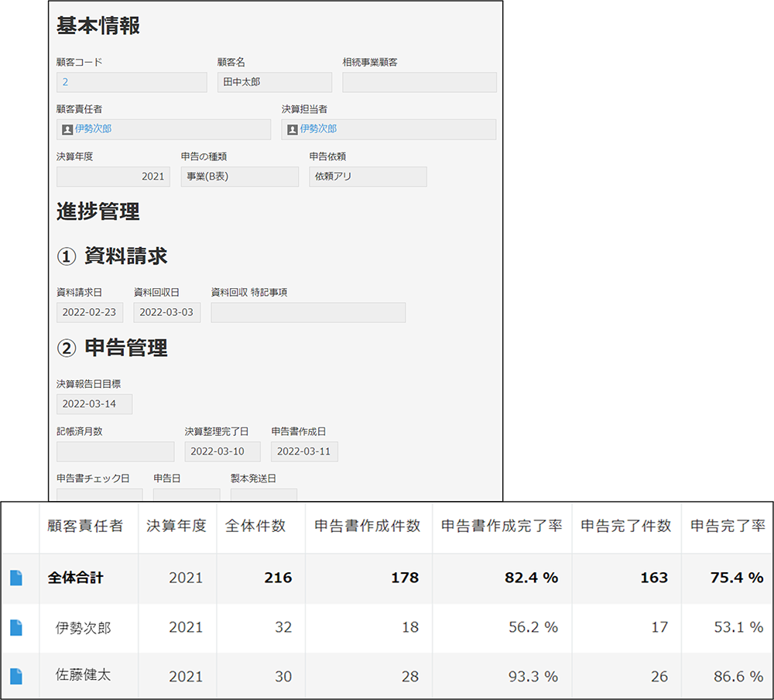Click 申告完了率 column header

728,526
